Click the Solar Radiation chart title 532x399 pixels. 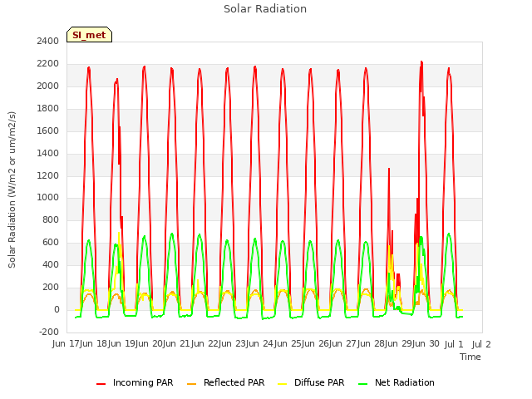[x=265, y=9]
